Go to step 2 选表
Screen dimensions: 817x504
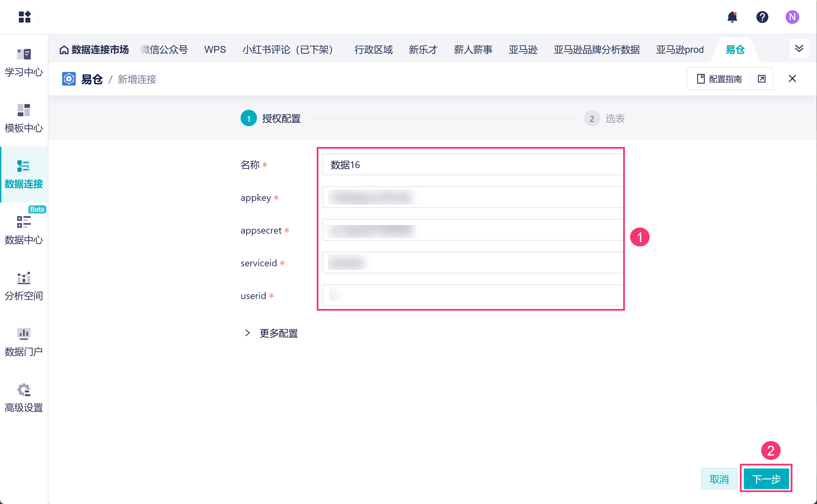pyautogui.click(x=604, y=118)
